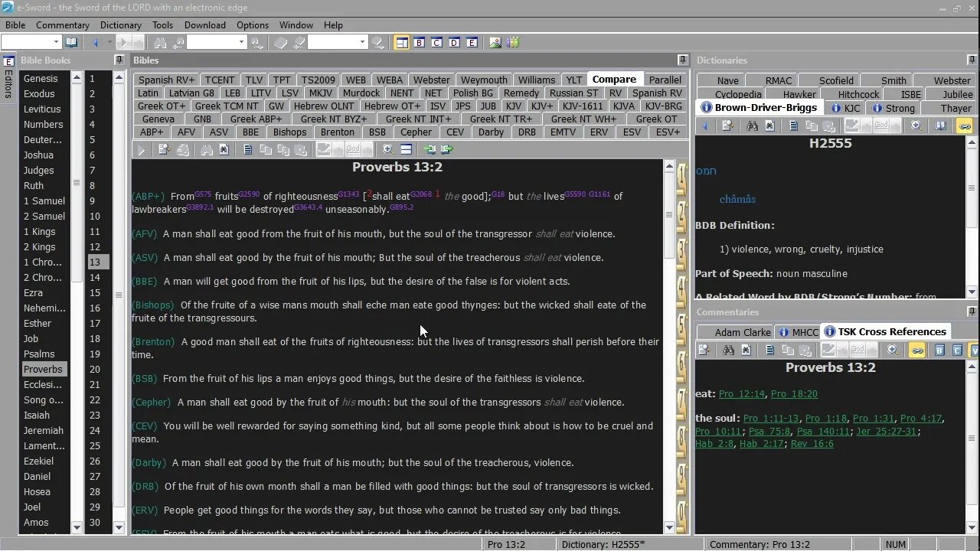
Task: Click the zoom magnifier in Bibles toolbar
Action: [x=388, y=150]
